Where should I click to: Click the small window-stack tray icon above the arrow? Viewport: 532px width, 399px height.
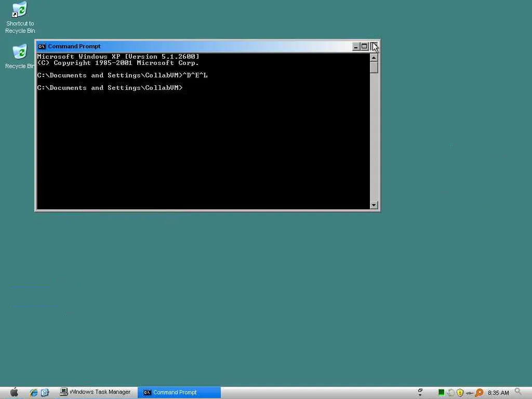(x=420, y=391)
